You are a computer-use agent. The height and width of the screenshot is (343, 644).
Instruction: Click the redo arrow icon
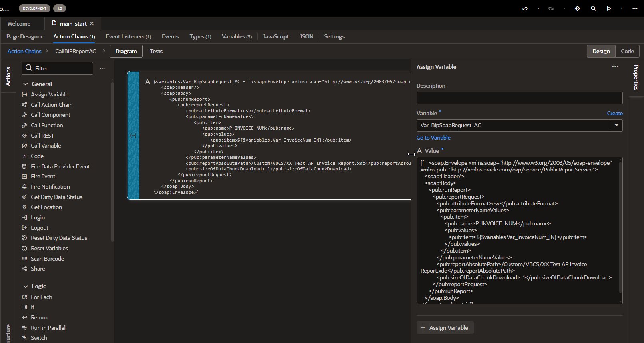click(551, 8)
